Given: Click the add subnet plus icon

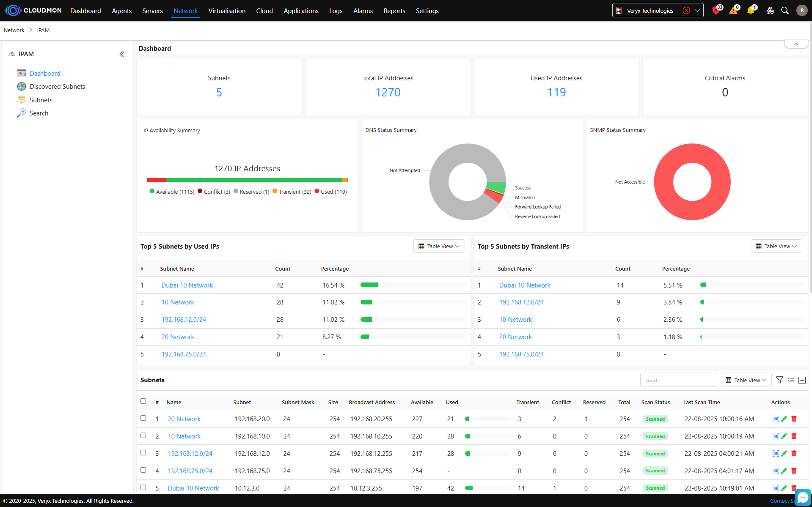Looking at the screenshot, I should pyautogui.click(x=802, y=380).
